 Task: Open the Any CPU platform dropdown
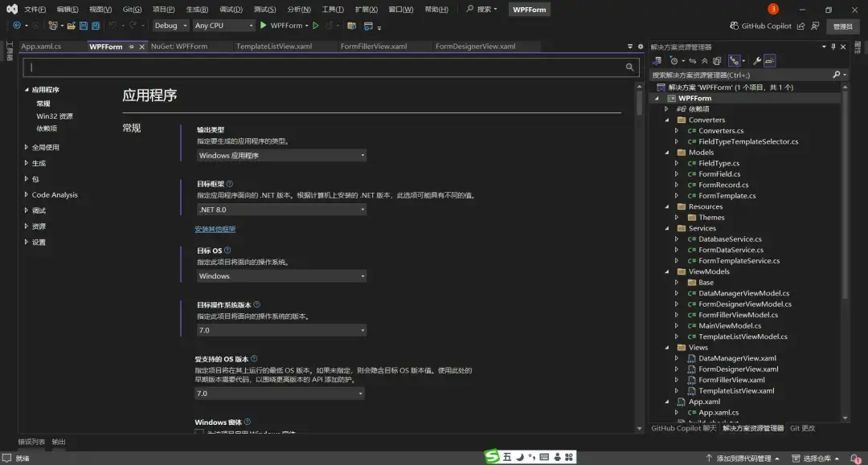click(x=223, y=26)
